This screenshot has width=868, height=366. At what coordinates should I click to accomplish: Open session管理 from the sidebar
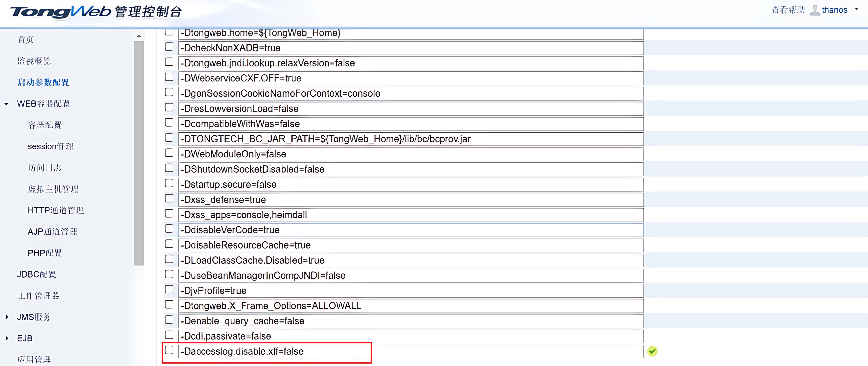(50, 146)
